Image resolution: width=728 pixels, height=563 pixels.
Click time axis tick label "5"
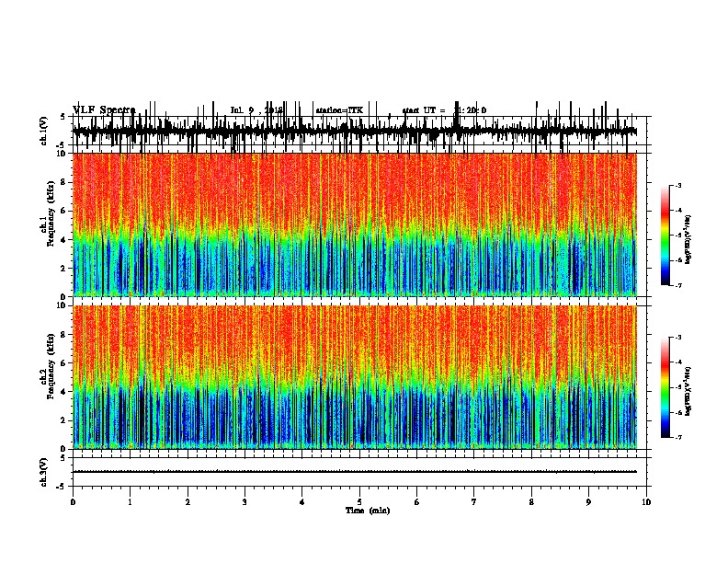click(x=359, y=502)
